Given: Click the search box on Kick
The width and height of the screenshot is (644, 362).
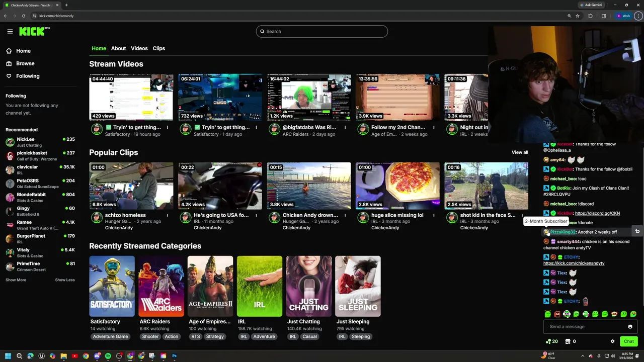Looking at the screenshot, I should point(321,31).
